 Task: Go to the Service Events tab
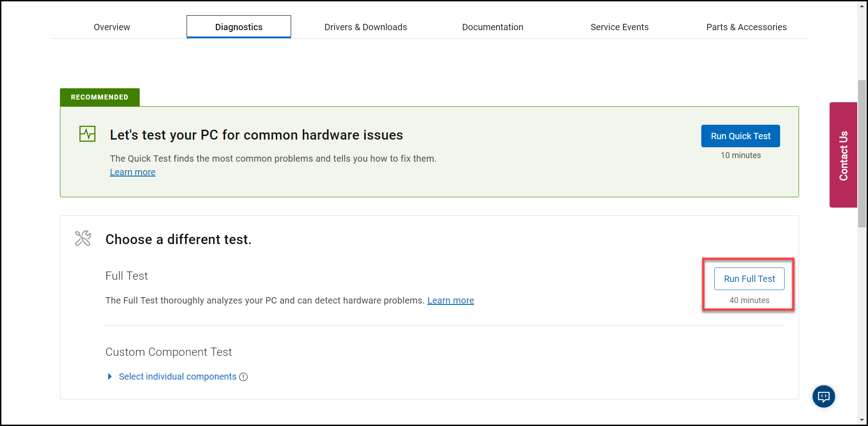(619, 27)
